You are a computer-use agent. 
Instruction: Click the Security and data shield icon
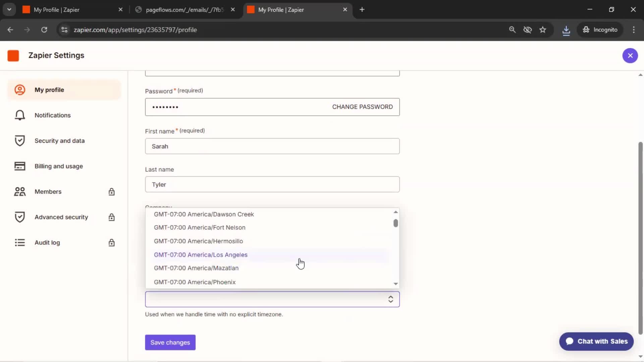[x=20, y=141]
